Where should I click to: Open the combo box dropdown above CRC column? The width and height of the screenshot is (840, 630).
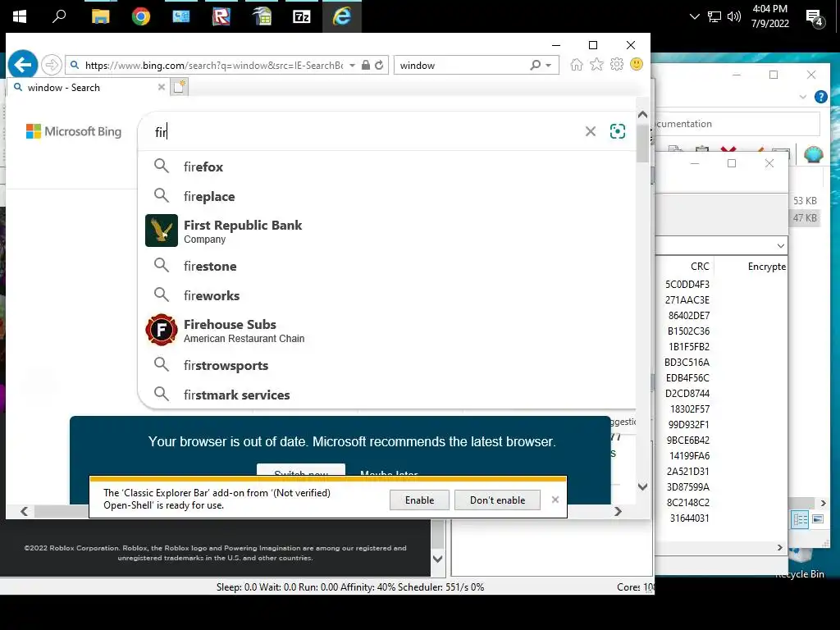(x=781, y=246)
